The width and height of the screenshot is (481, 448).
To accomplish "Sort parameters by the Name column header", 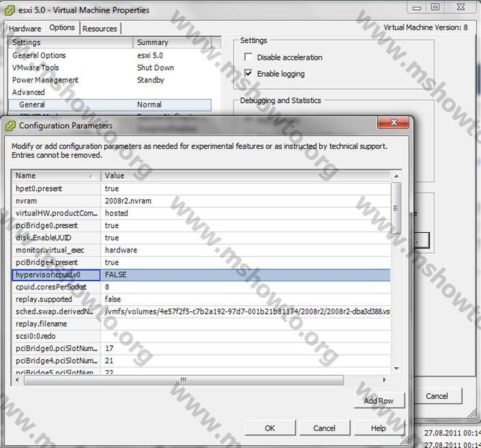I will 56,175.
